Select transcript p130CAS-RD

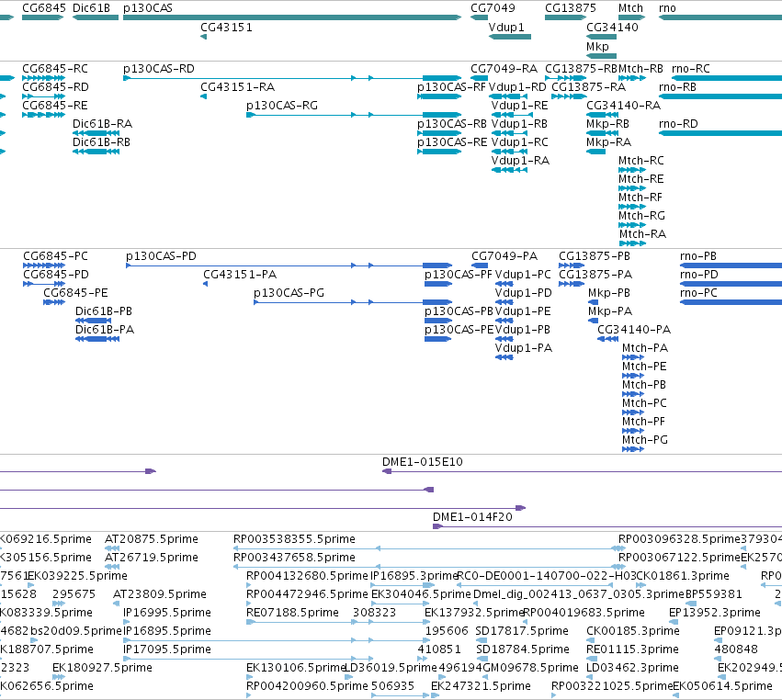292,78
